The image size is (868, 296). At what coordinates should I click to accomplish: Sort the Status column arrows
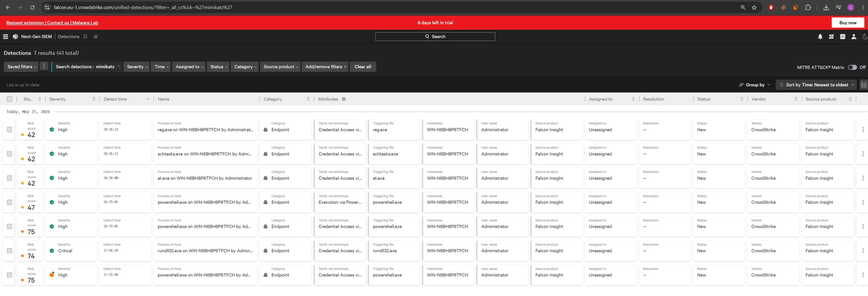pos(742,99)
